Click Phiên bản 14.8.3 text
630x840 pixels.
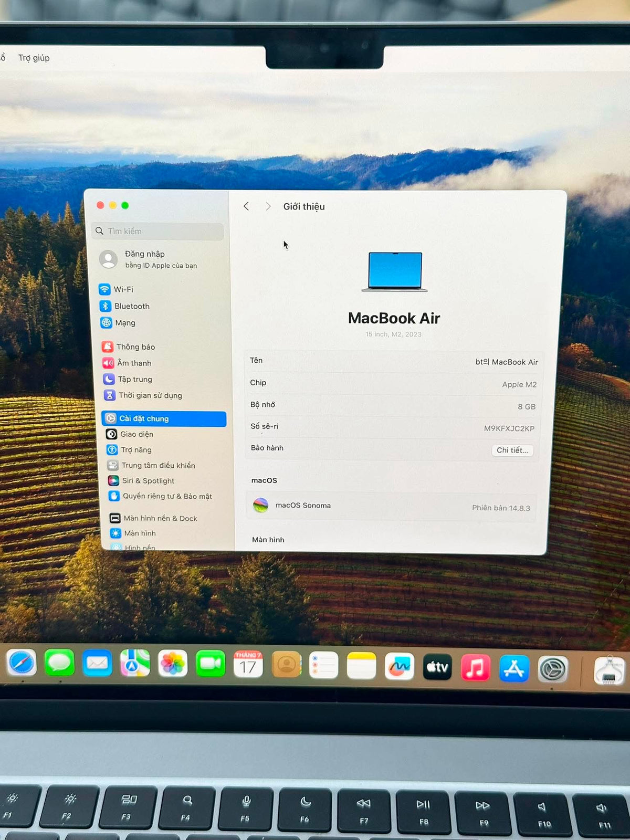(x=501, y=508)
